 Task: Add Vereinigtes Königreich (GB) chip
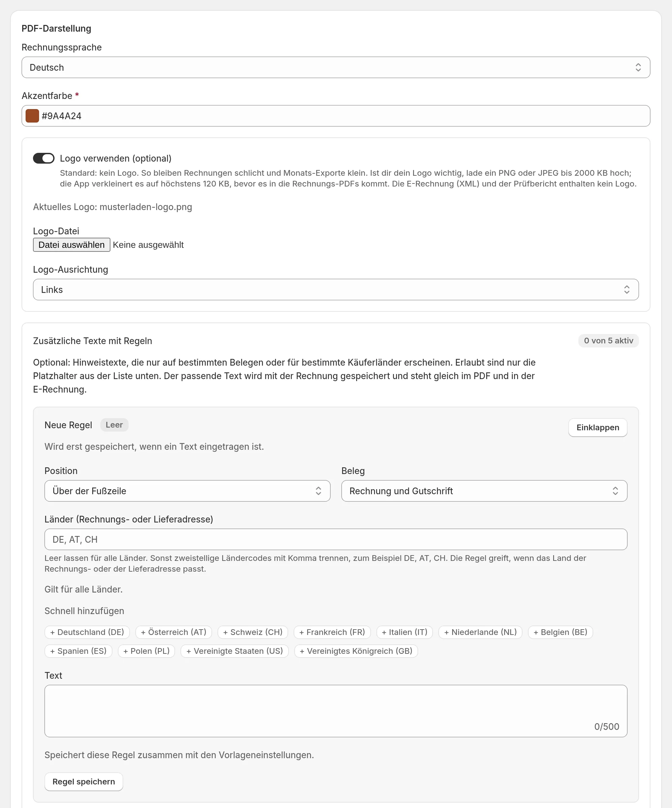click(x=356, y=651)
